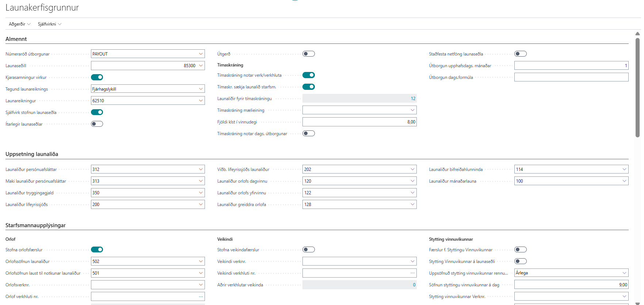Viewport: 644px width, 305px height.
Task: Click chevron on Launaliður persónuafsláttar field
Action: [201, 169]
